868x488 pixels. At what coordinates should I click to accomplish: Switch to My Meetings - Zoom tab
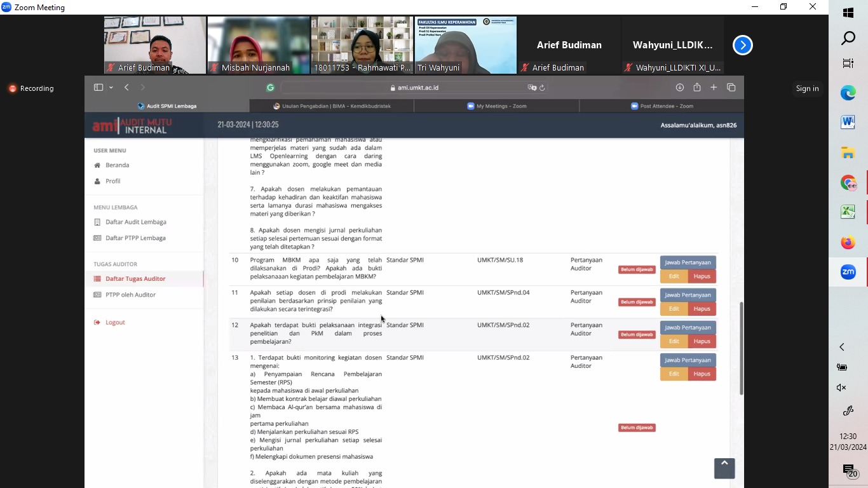tap(496, 106)
